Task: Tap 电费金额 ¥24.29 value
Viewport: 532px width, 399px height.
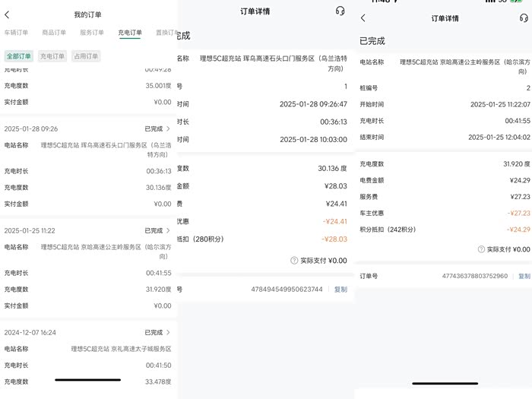Action: [520, 180]
